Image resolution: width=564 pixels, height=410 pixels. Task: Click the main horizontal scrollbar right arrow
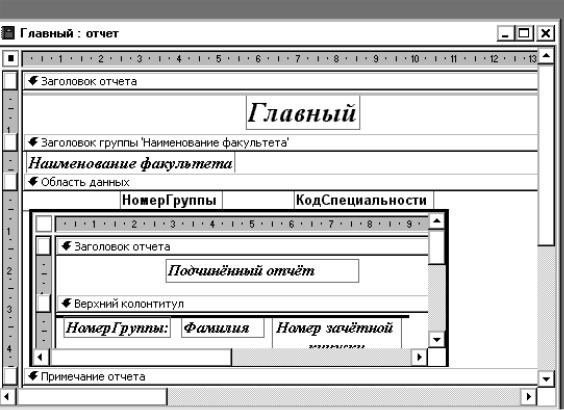528,397
